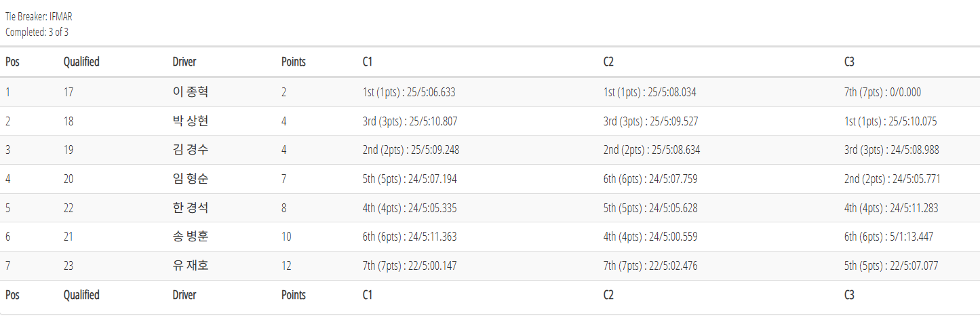The width and height of the screenshot is (980, 320).
Task: Click driver name 임 형순
Action: pos(190,179)
